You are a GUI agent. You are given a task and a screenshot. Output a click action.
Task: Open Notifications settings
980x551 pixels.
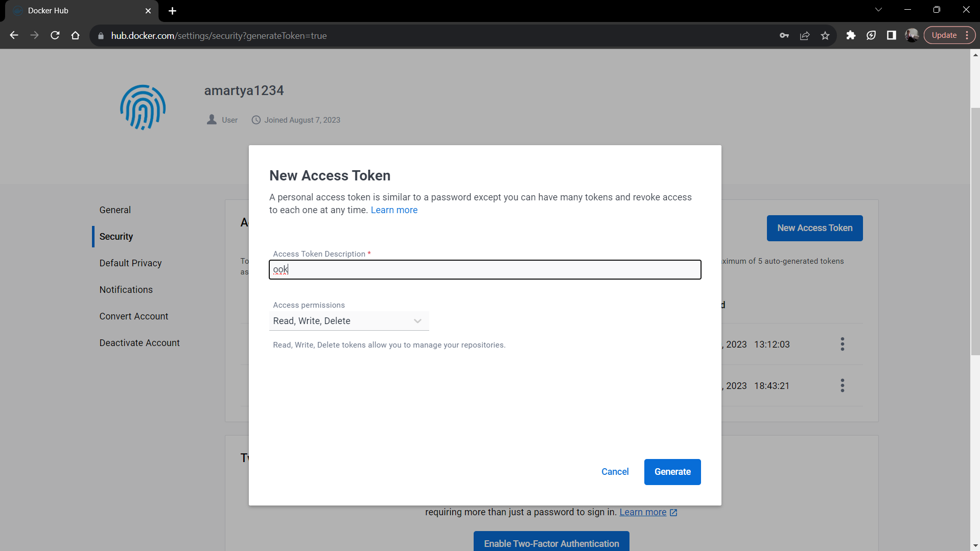pyautogui.click(x=126, y=290)
